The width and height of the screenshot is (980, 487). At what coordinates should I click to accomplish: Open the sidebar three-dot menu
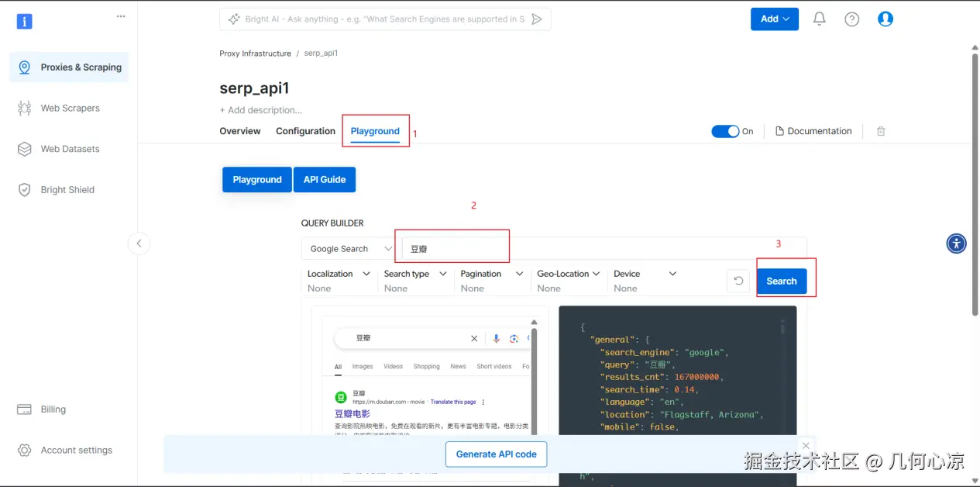121,16
